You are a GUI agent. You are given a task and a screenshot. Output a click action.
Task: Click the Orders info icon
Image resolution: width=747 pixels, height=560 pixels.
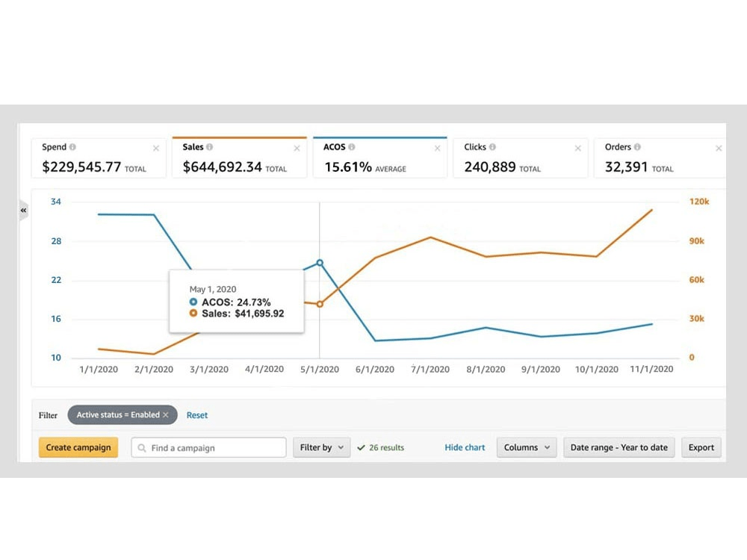click(x=637, y=147)
